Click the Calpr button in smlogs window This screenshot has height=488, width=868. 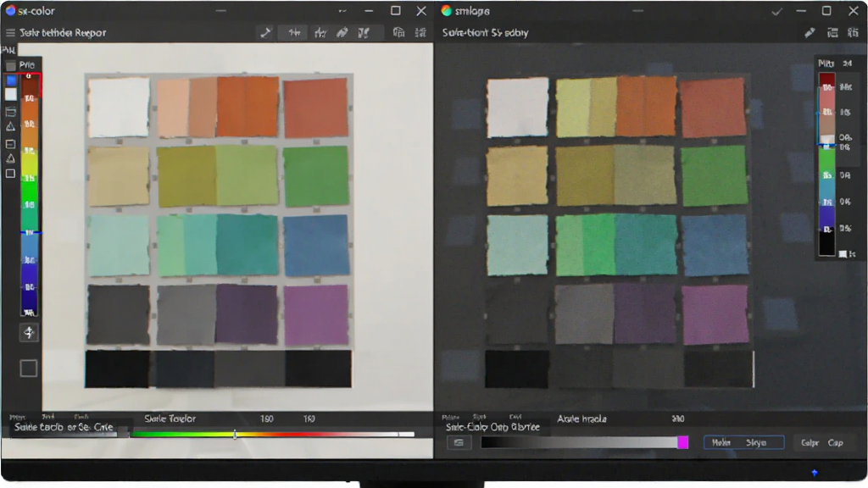810,442
